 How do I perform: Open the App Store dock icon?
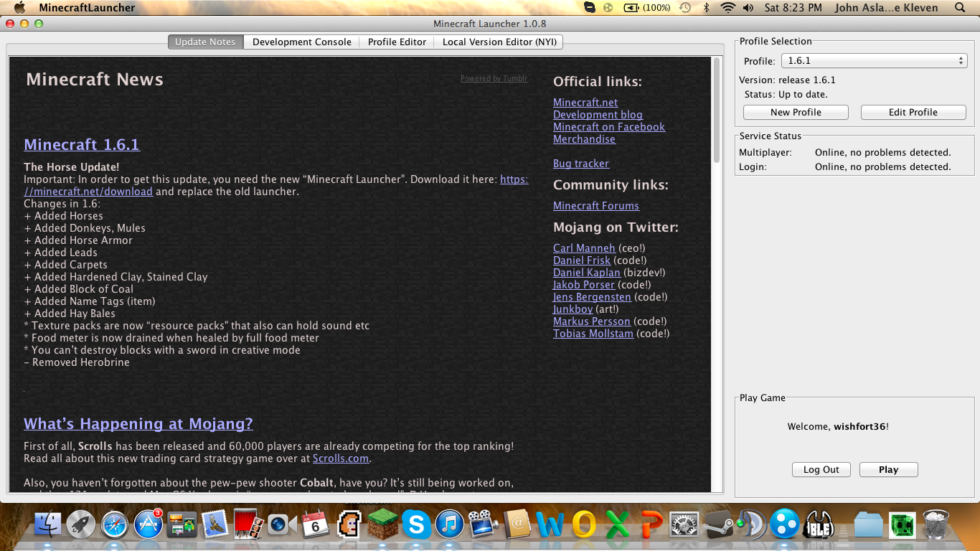pyautogui.click(x=149, y=524)
